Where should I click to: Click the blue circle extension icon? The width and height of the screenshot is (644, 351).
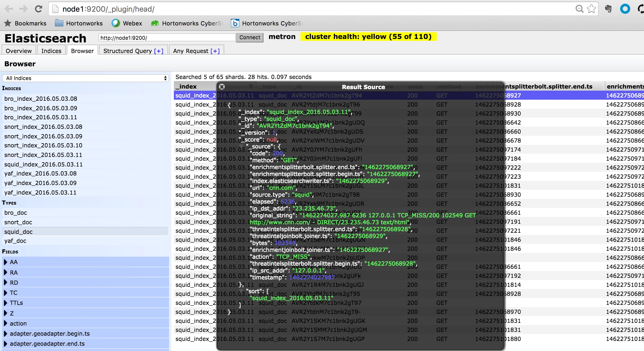[625, 9]
